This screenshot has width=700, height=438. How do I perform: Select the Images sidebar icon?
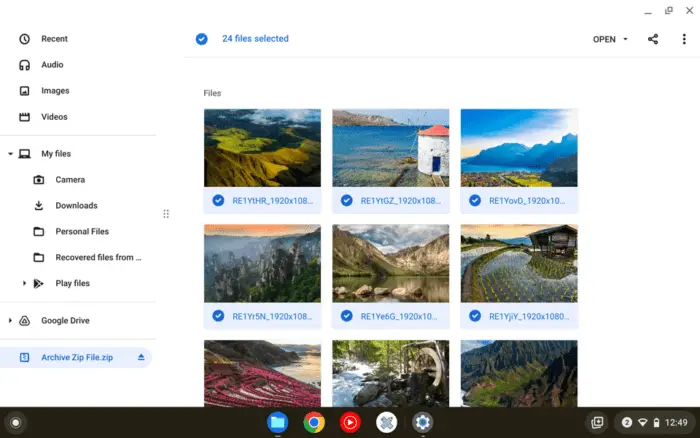pos(25,91)
